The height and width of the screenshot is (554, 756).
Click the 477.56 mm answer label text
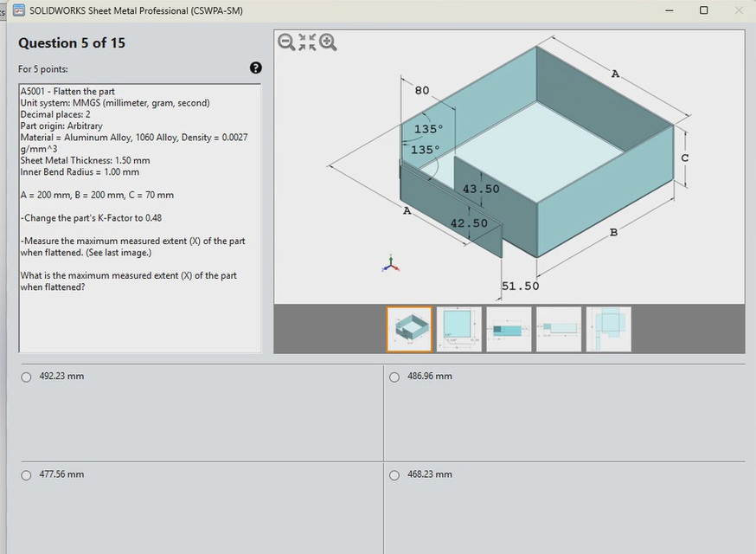[x=63, y=474]
